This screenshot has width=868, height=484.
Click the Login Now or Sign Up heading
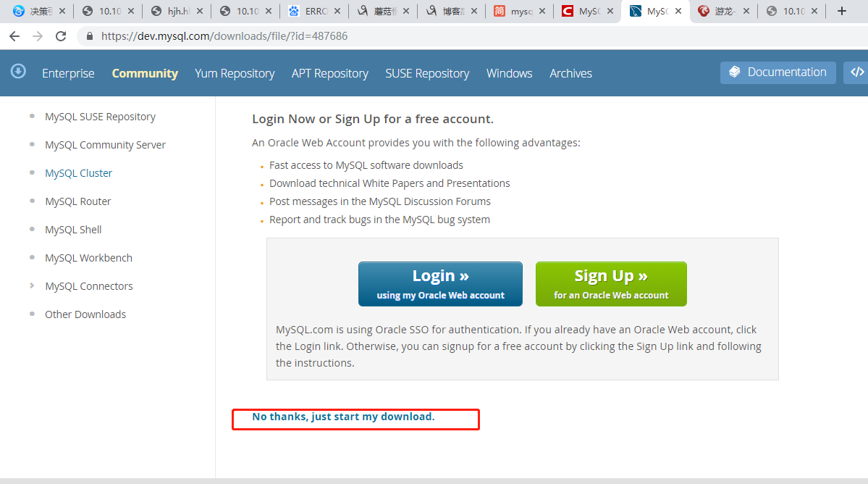[x=373, y=119]
